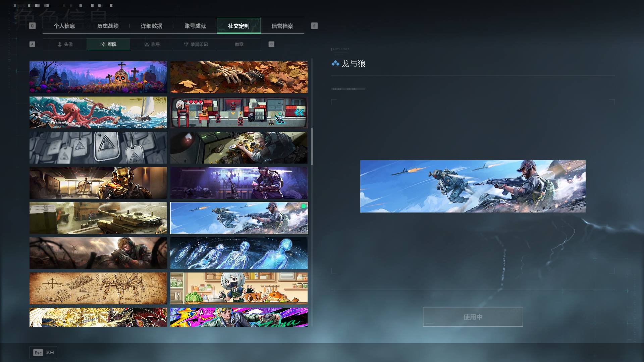
Task: Select the parchment blueprint sketch banner
Action: pyautogui.click(x=98, y=288)
